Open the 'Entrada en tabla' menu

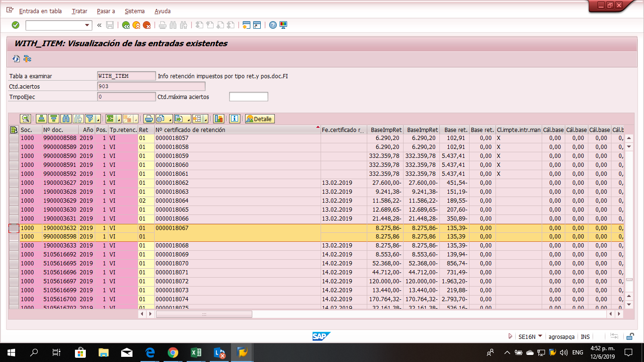(x=41, y=11)
